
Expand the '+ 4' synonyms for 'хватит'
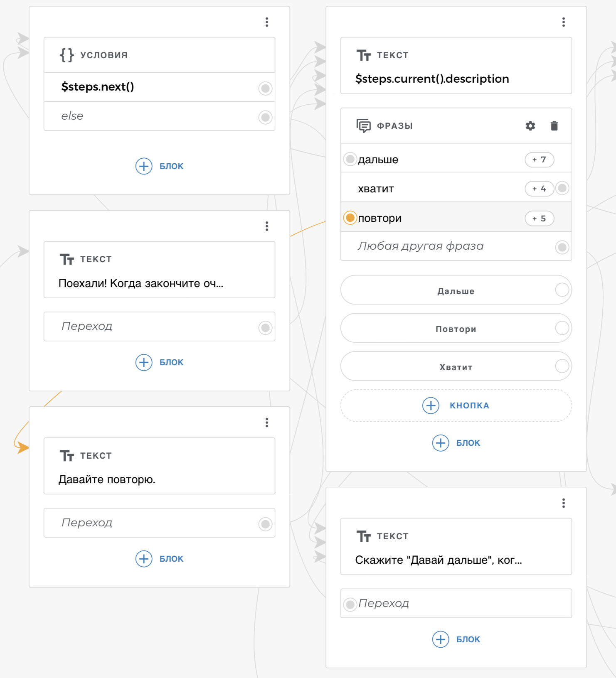(539, 189)
